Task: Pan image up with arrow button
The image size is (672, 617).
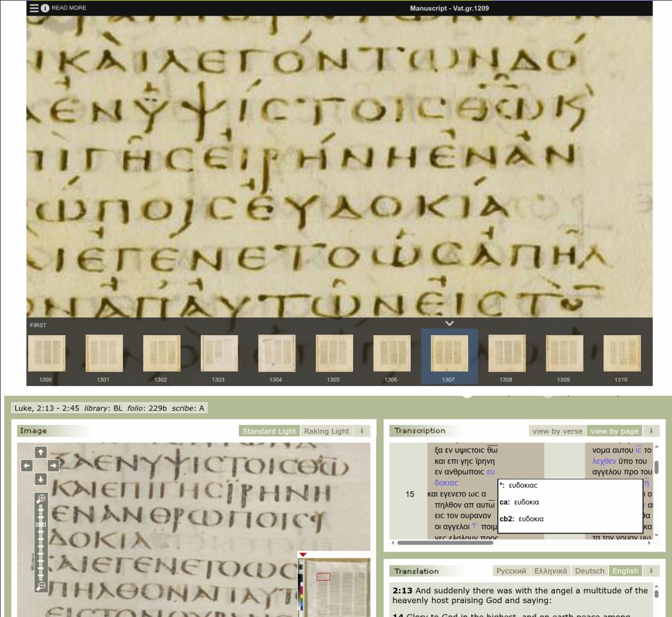Action: point(40,452)
